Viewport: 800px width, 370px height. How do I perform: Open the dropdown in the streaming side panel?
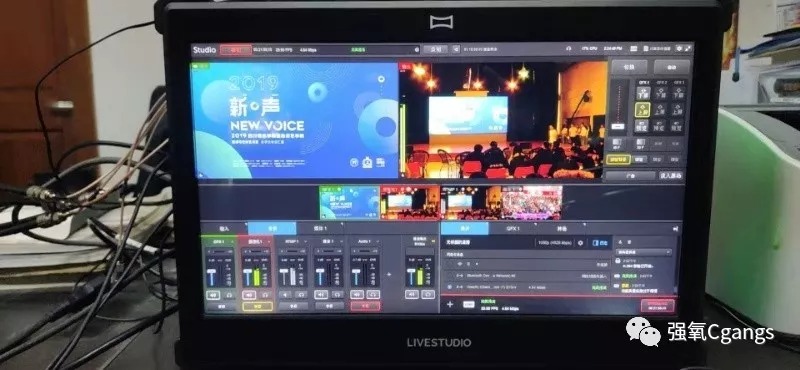click(643, 252)
